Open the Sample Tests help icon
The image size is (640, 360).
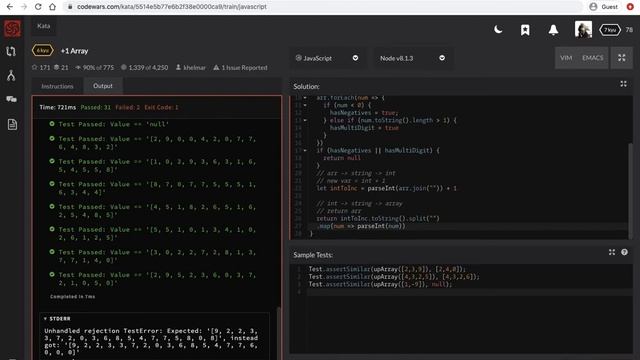624,252
